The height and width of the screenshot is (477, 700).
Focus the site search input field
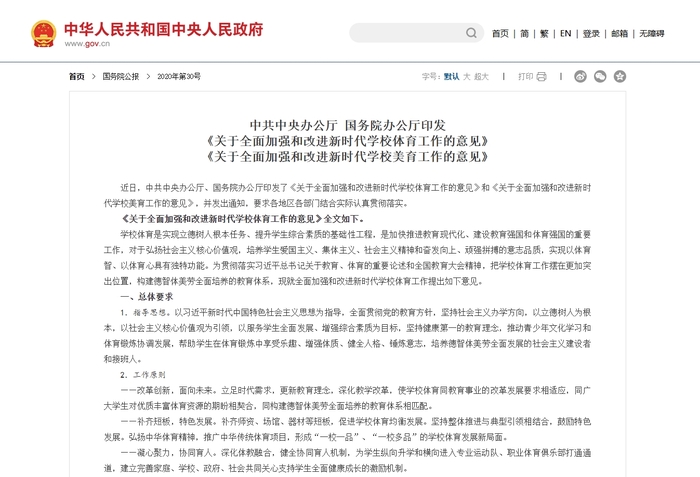tap(416, 33)
